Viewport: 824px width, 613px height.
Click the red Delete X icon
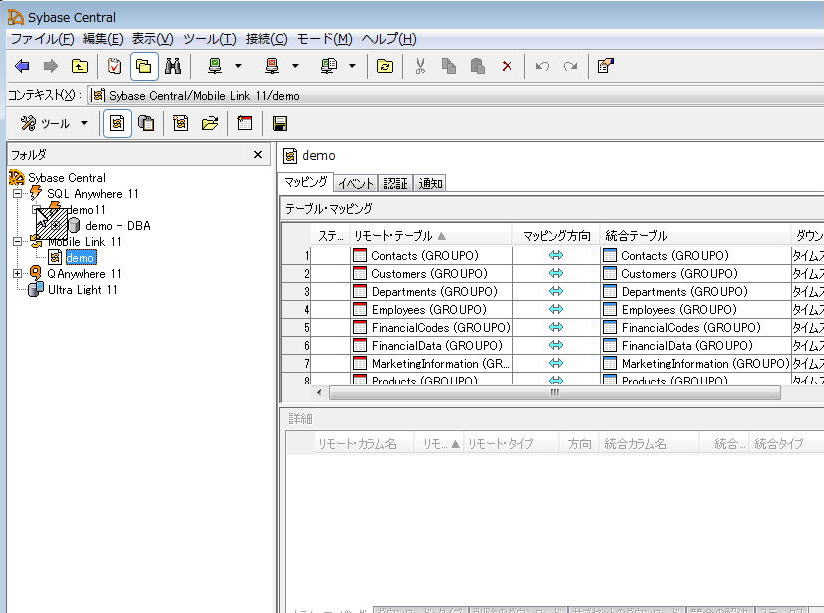507,66
